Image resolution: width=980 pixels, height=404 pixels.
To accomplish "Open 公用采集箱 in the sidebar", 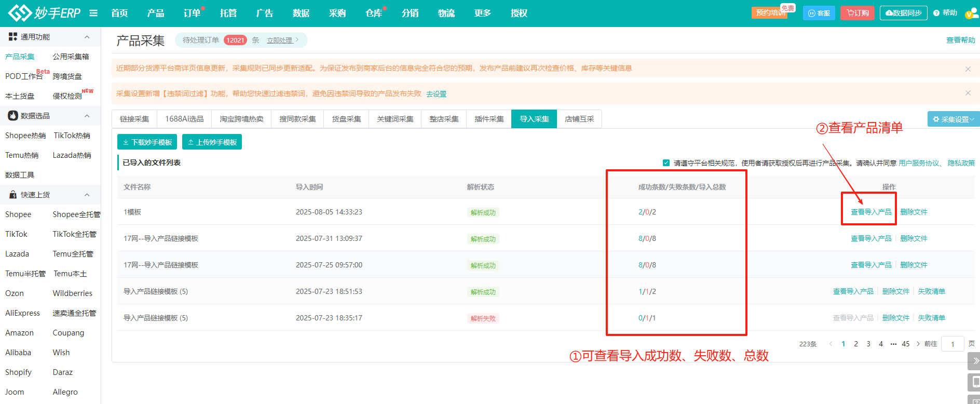I will click(x=71, y=57).
